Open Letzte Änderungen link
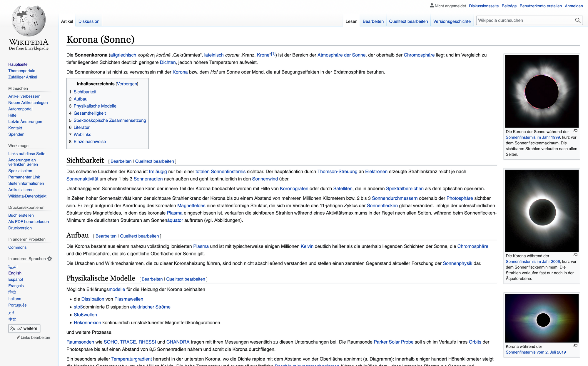The image size is (588, 366). click(x=25, y=121)
